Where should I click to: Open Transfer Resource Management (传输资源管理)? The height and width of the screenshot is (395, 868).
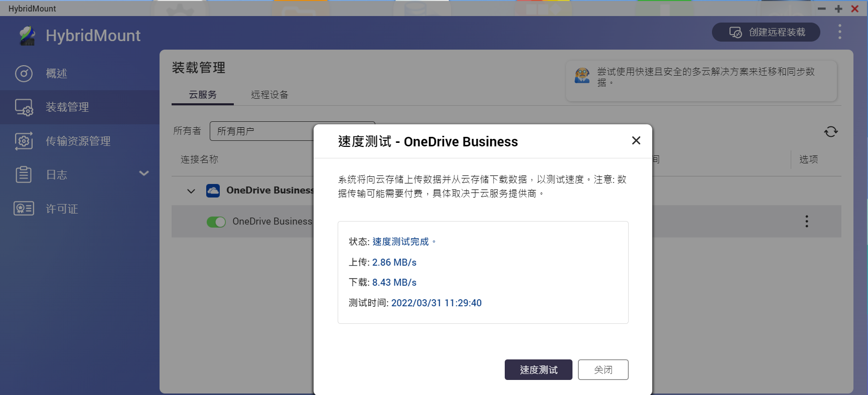click(80, 141)
